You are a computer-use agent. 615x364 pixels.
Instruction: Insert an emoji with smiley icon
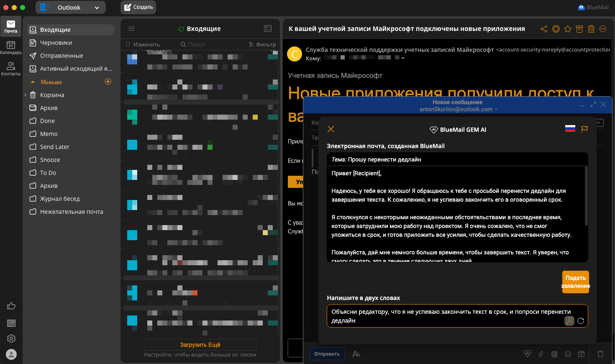coord(568,354)
